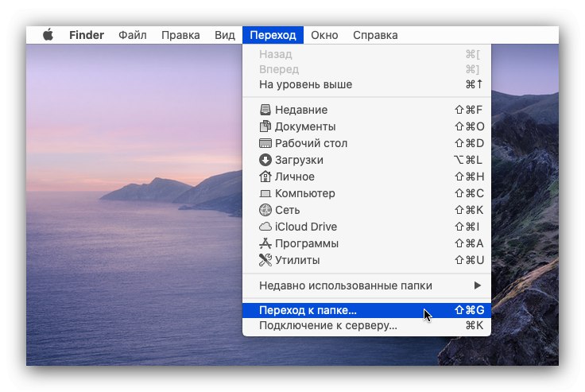Open Недавно использованные папки item
The height and width of the screenshot is (392, 585).
[366, 285]
